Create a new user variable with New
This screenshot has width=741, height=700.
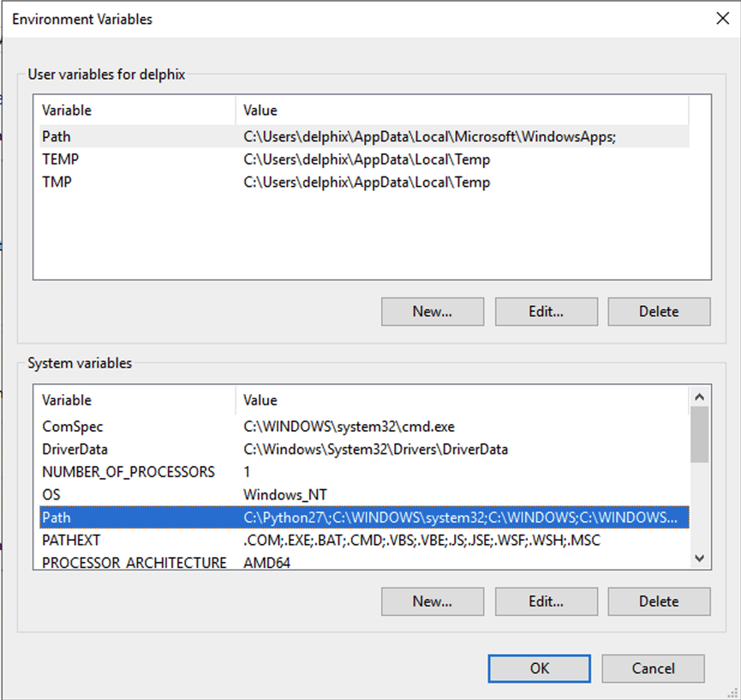click(432, 311)
